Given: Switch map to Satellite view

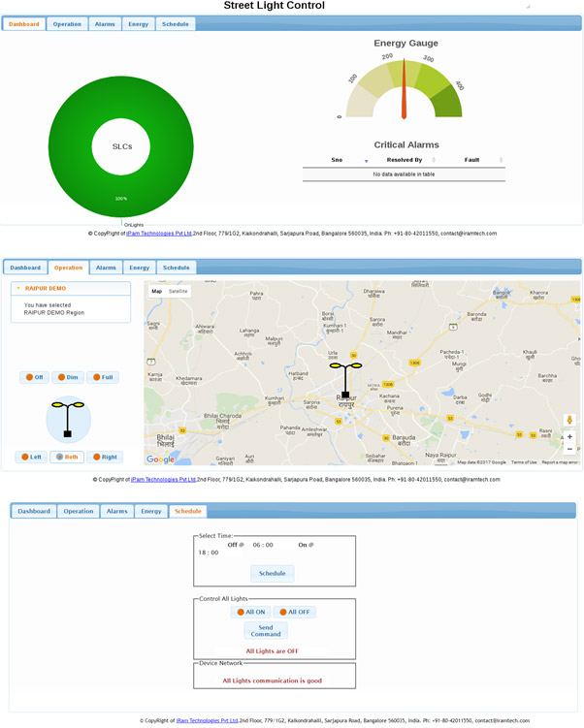Looking at the screenshot, I should click(178, 291).
